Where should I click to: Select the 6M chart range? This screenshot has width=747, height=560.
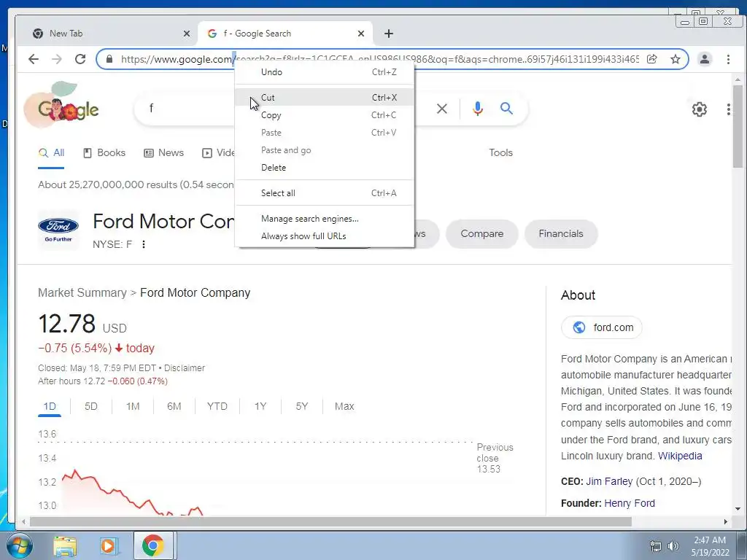[x=174, y=407]
